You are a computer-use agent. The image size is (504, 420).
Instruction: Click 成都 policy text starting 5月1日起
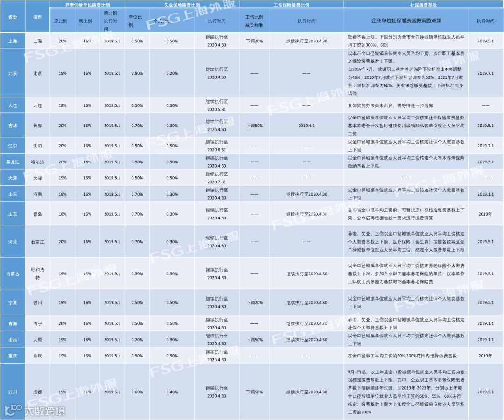pyautogui.click(x=406, y=392)
